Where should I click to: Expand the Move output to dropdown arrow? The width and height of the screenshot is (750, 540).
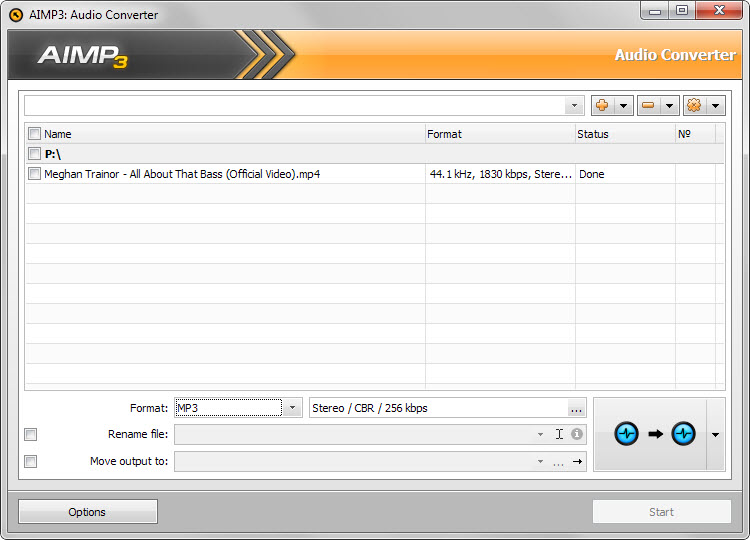540,462
